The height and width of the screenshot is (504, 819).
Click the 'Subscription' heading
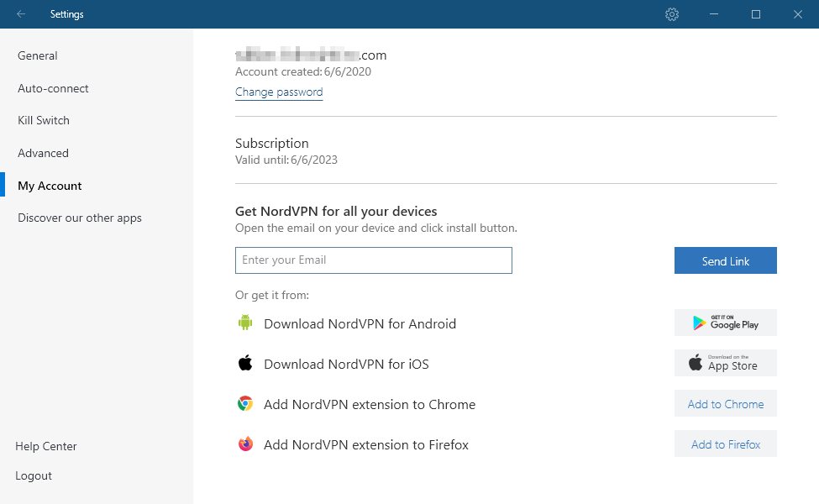271,143
